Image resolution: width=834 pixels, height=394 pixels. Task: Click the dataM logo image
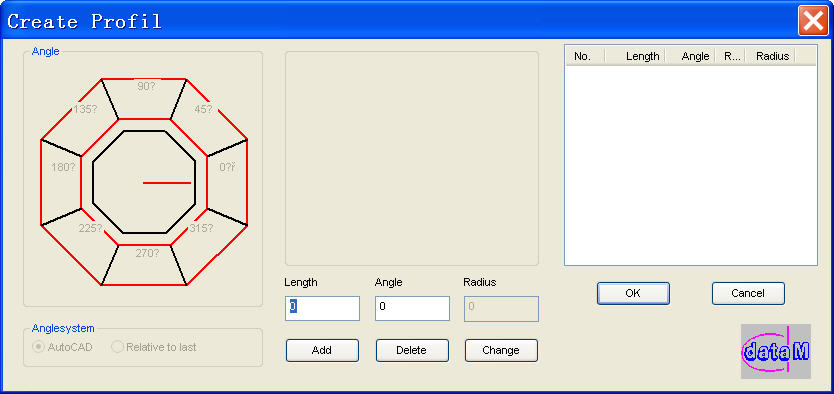tap(775, 351)
